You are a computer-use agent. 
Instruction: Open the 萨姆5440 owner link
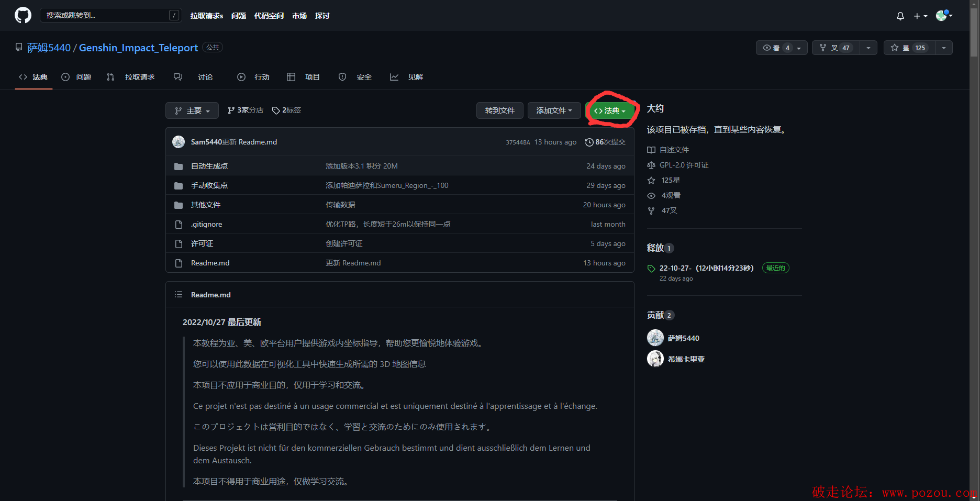point(49,48)
